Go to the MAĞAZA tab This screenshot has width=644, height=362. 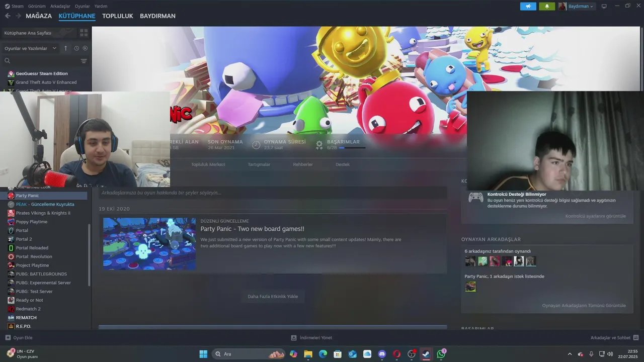39,16
